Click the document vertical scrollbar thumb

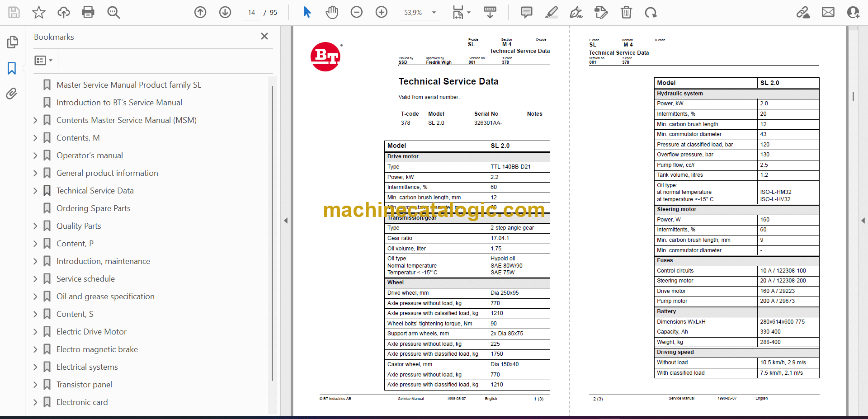click(x=853, y=96)
